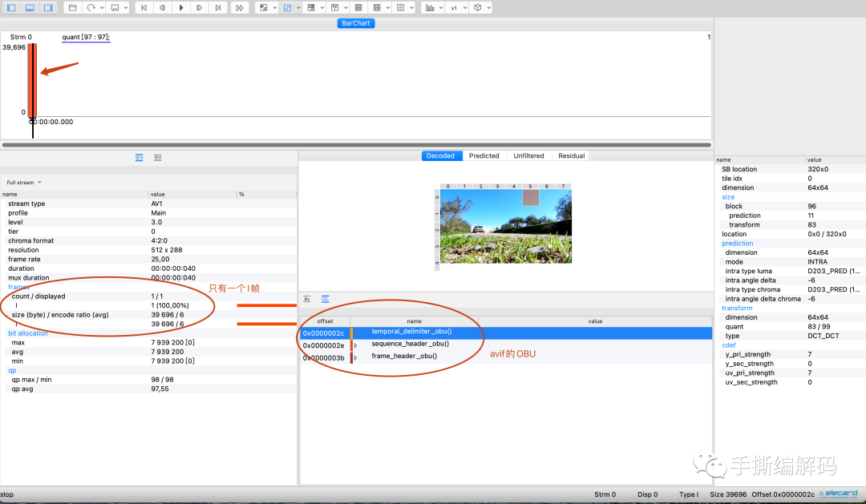This screenshot has width=866, height=504.
Task: Toggle the bottom panel layout button
Action: point(30,7)
